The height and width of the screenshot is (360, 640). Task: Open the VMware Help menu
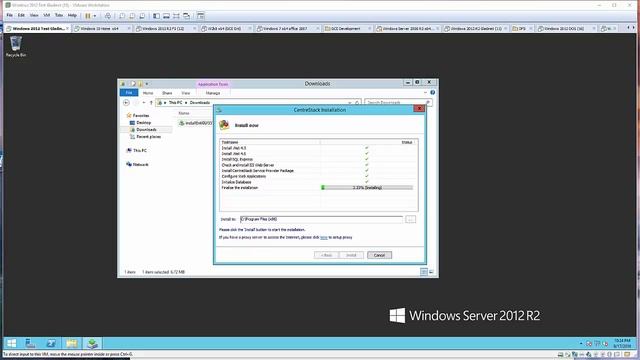coord(72,16)
